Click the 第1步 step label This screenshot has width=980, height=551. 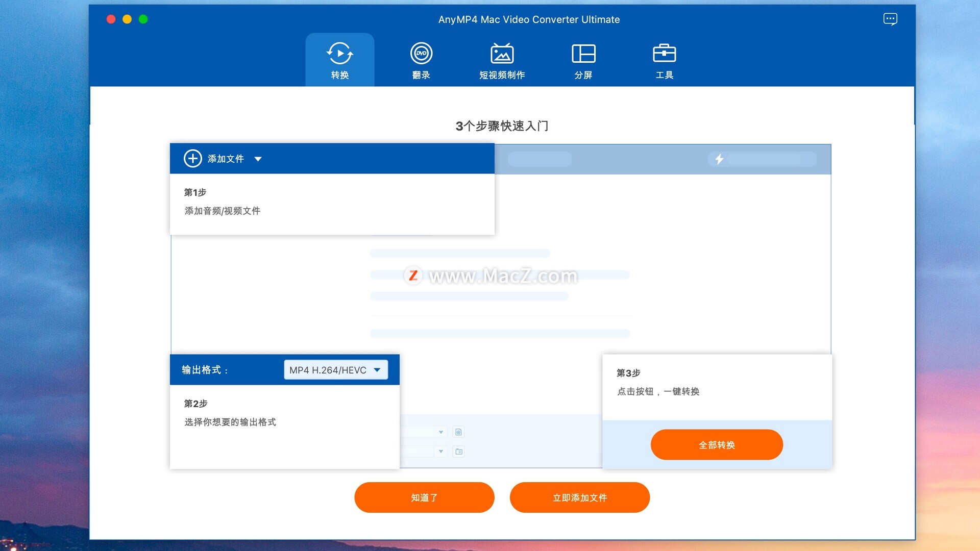[195, 192]
